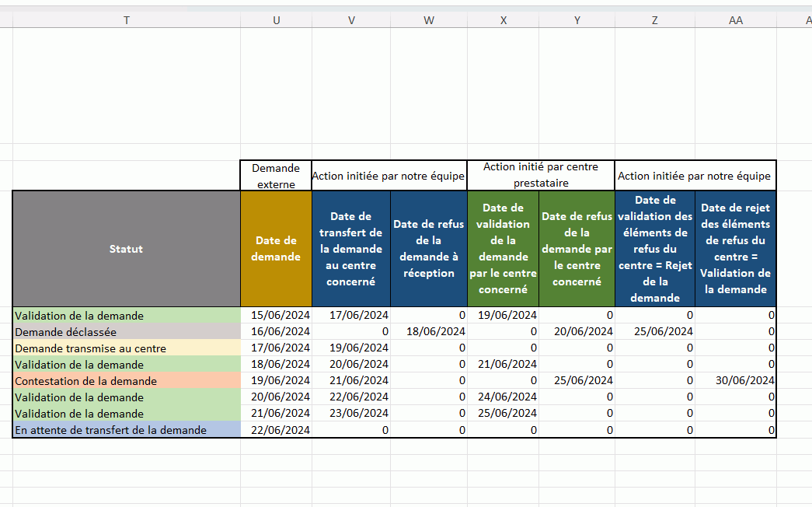The image size is (812, 507).
Task: Select column header U
Action: 276,21
